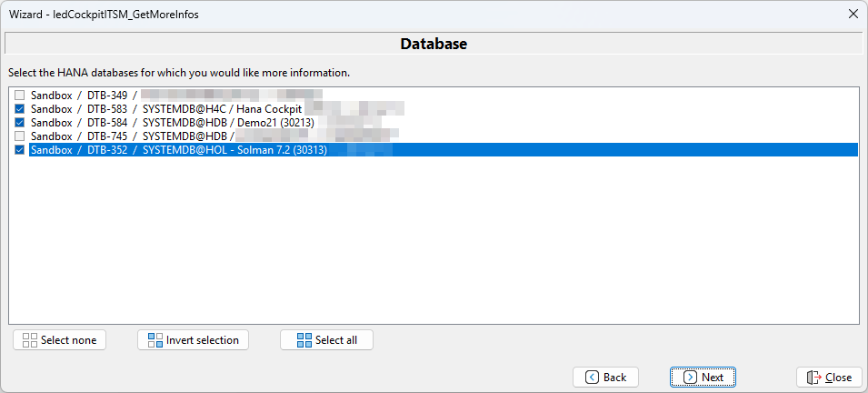Highlight the DTB-352 Solman 7.2 row text

point(178,150)
